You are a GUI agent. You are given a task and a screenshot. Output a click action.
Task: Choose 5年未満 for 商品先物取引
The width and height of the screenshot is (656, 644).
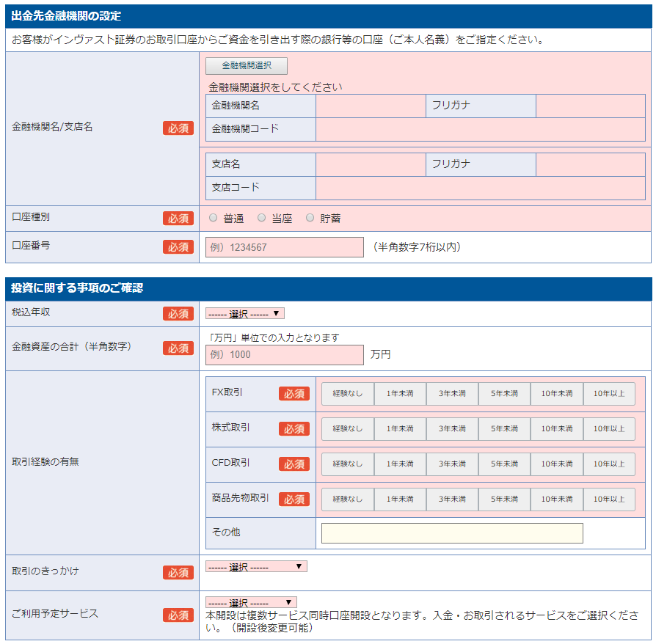tap(505, 499)
